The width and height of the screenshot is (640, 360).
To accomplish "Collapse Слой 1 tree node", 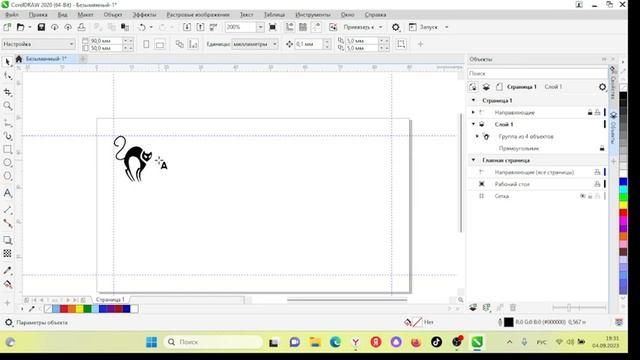I will [x=473, y=124].
